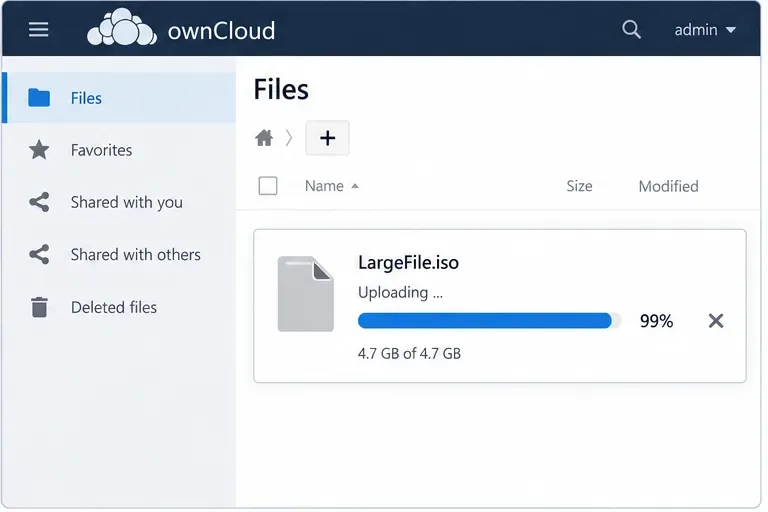
Task: Cancel the LargeFile.iso upload
Action: click(x=716, y=321)
